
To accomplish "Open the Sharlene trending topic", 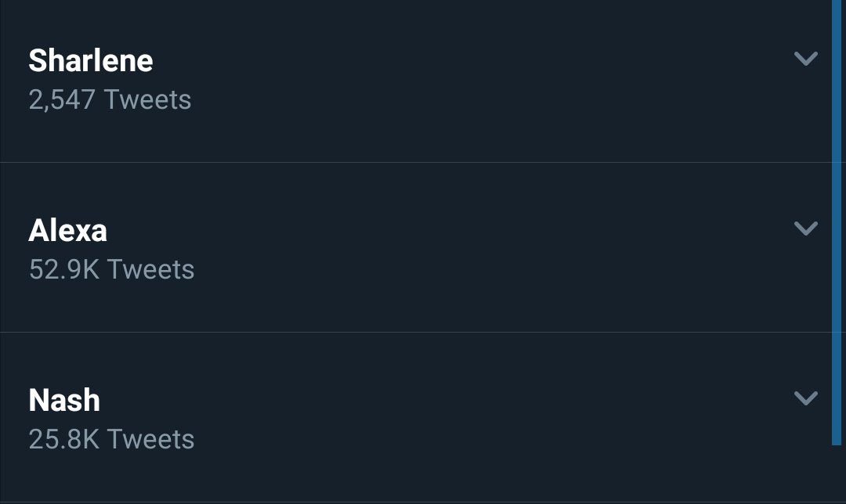I will (x=91, y=60).
